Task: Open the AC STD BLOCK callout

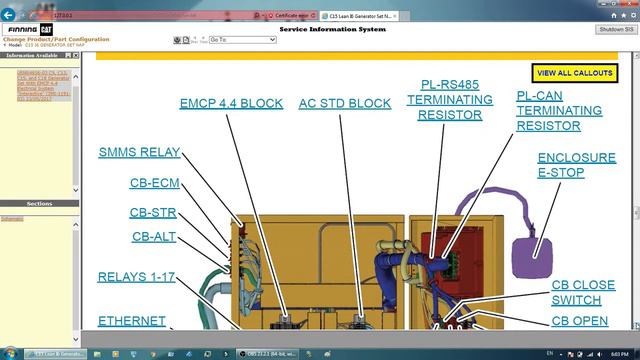Action: coord(345,104)
